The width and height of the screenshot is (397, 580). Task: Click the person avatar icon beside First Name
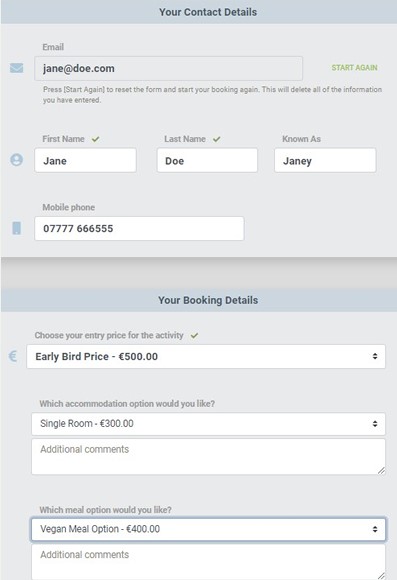tap(16, 160)
